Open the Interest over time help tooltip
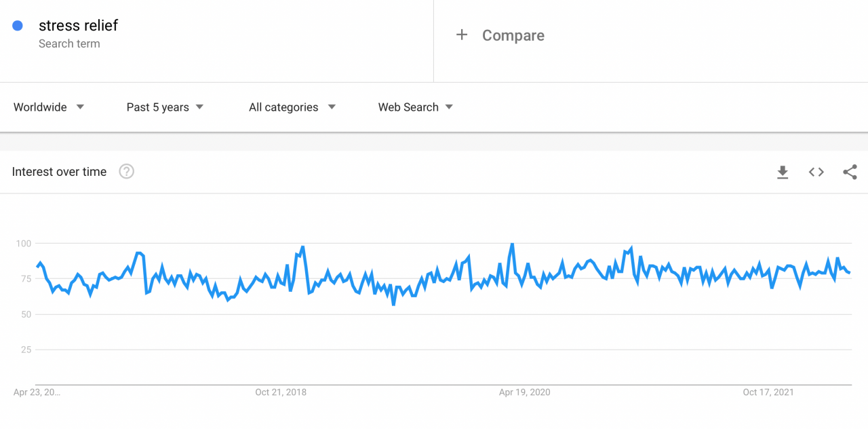Screen dimensions: 868x429 (126, 172)
